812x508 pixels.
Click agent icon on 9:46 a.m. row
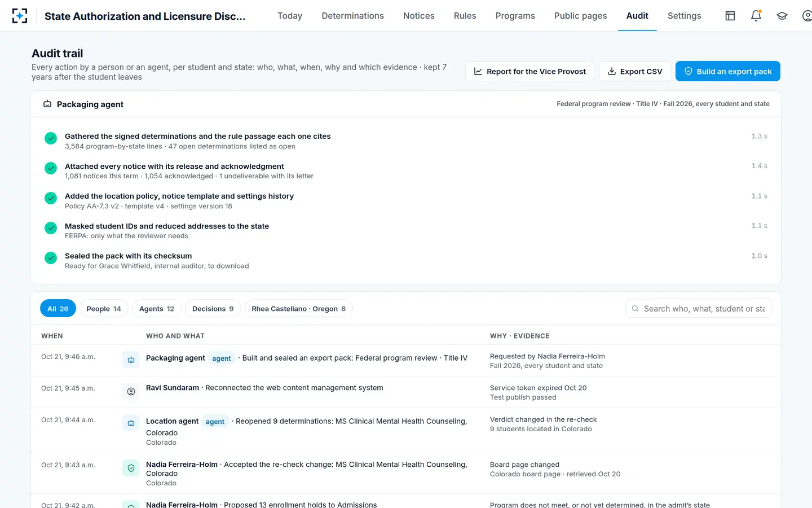(x=131, y=360)
